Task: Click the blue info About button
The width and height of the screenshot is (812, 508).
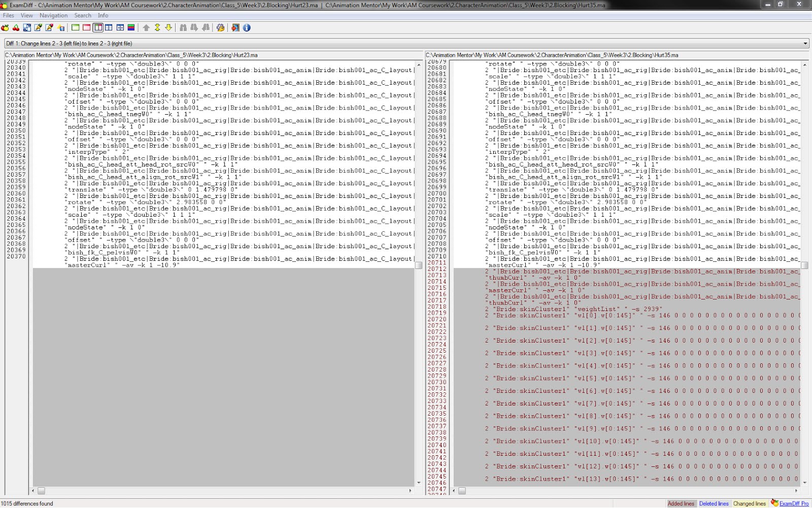Action: [x=247, y=28]
